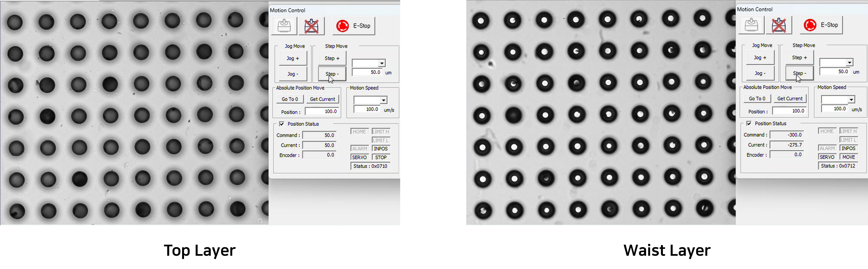Click Get Current button in right panel
This screenshot has height=269, width=868.
790,98
